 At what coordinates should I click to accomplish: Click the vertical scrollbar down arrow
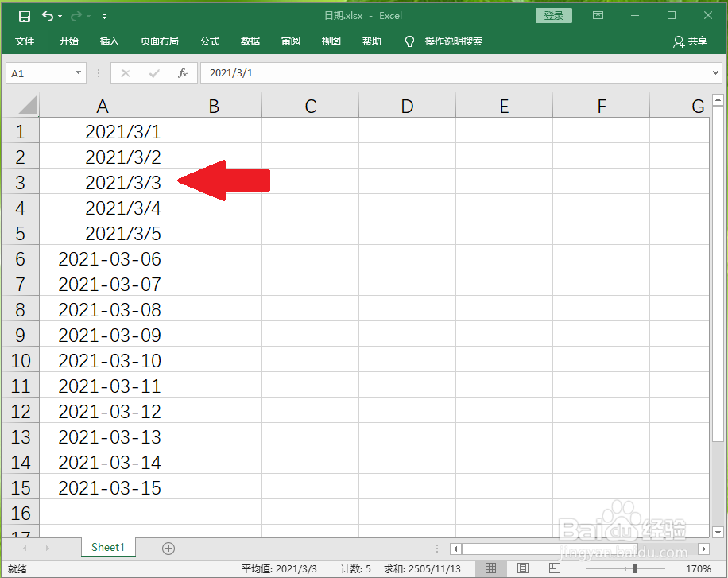pos(718,533)
